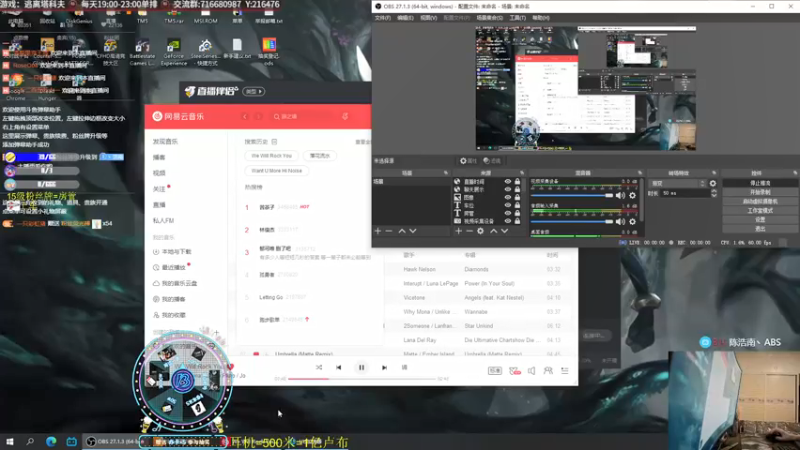
Task: Move OBS scene up with arrow
Action: click(402, 231)
